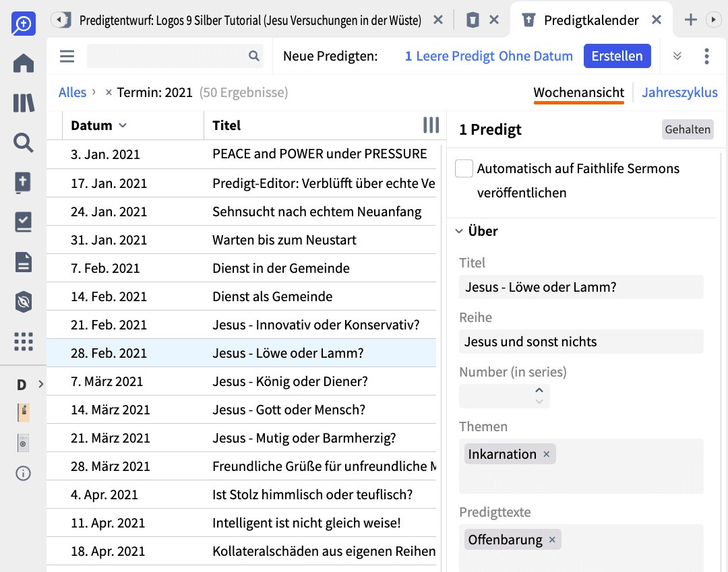Open the Home icon in the sidebar
728x572 pixels.
click(24, 64)
